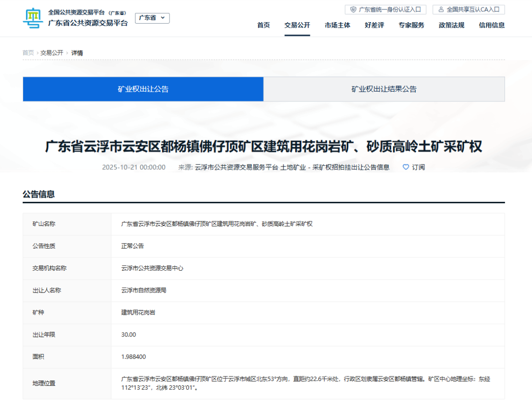Open the 市场主体 navigation item

[337, 25]
